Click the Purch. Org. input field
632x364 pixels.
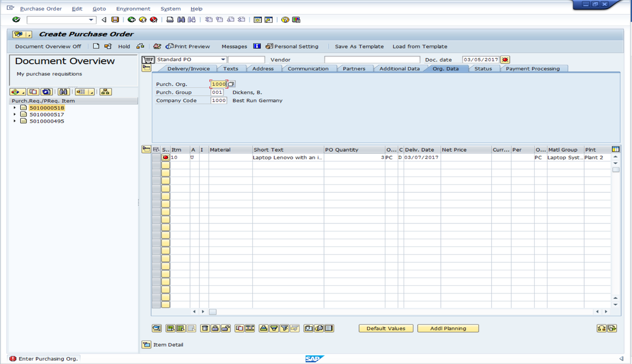(x=218, y=84)
